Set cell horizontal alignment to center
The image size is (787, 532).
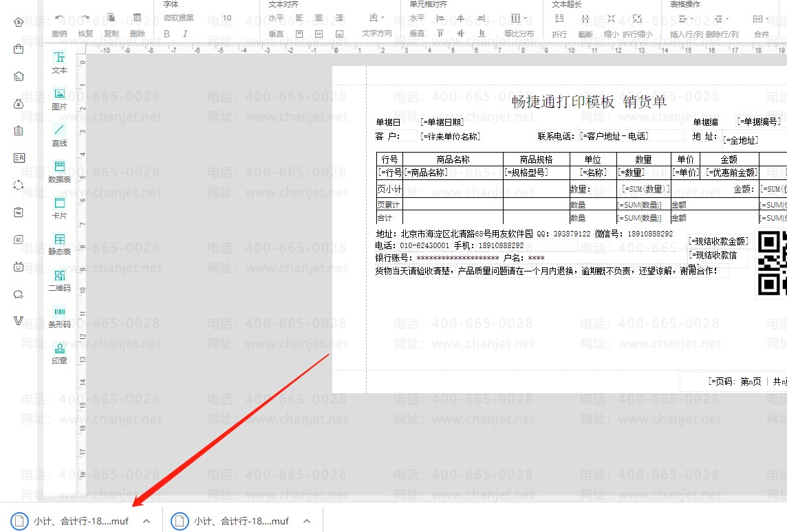[x=460, y=19]
